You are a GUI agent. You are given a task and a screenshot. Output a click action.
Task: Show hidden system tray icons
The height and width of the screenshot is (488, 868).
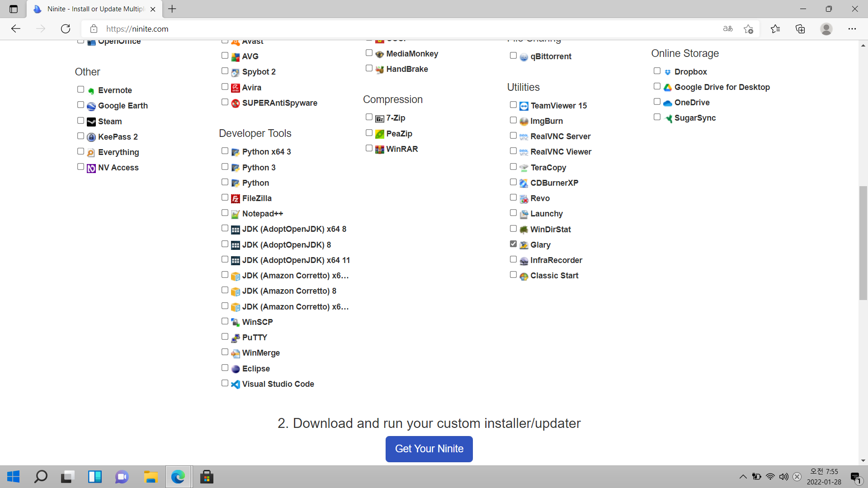743,477
